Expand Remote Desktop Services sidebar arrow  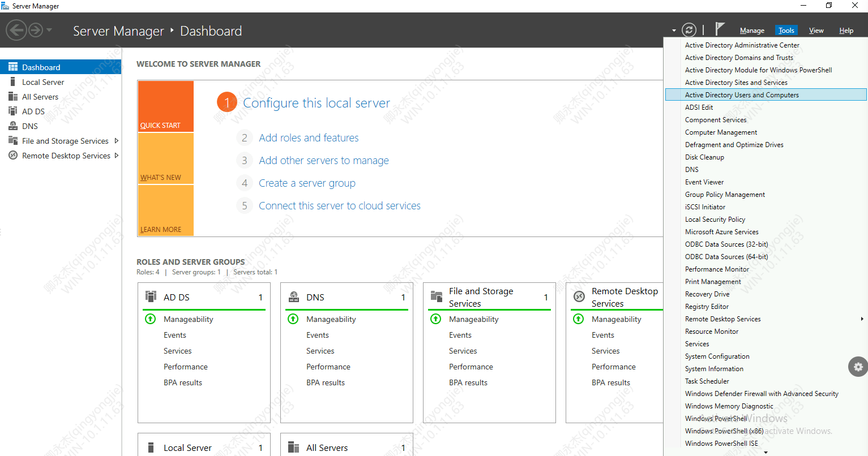(117, 155)
